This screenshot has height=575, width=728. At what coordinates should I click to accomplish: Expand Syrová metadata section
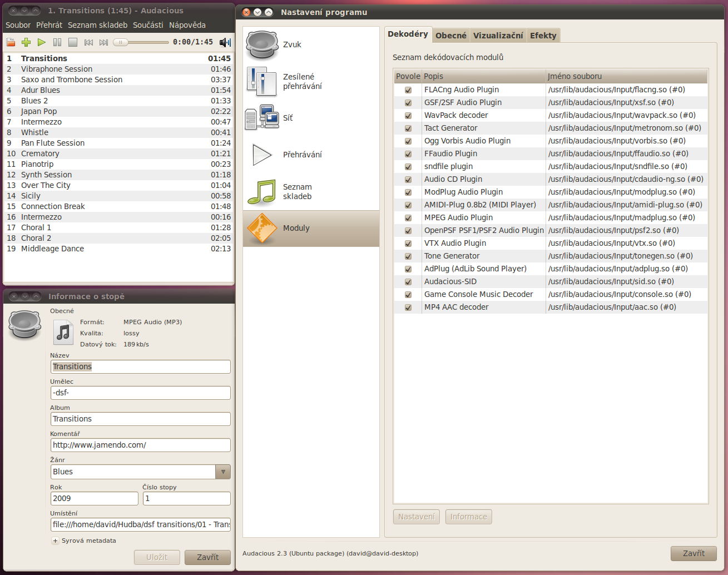(55, 541)
